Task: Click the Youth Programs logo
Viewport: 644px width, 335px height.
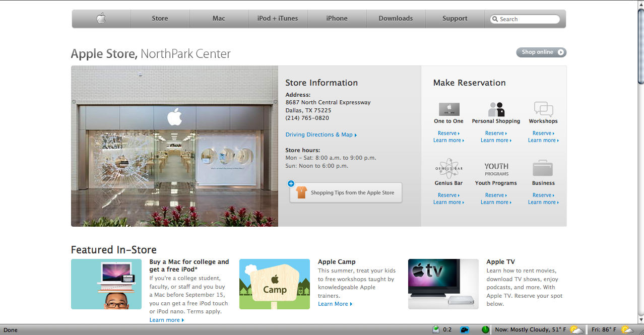Action: tap(496, 169)
